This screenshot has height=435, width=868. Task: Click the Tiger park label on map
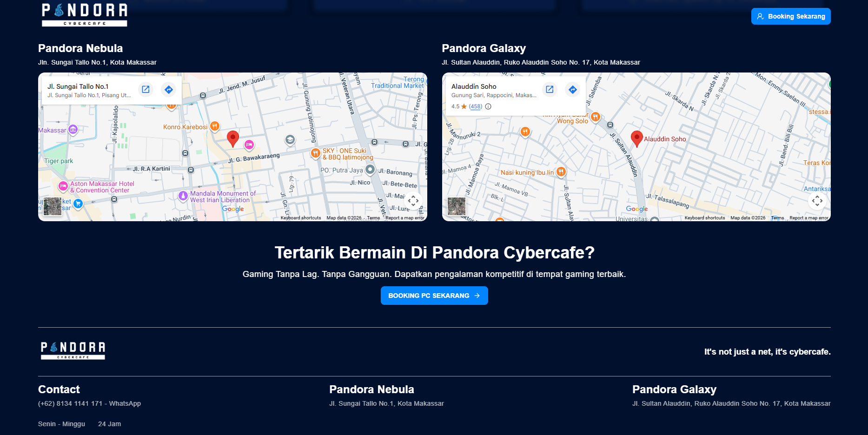click(59, 161)
